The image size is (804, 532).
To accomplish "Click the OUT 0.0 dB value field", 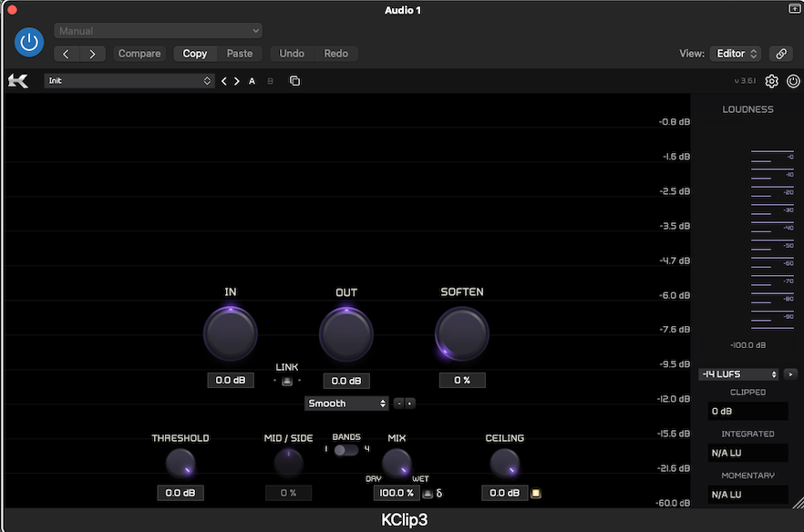I will click(x=346, y=381).
